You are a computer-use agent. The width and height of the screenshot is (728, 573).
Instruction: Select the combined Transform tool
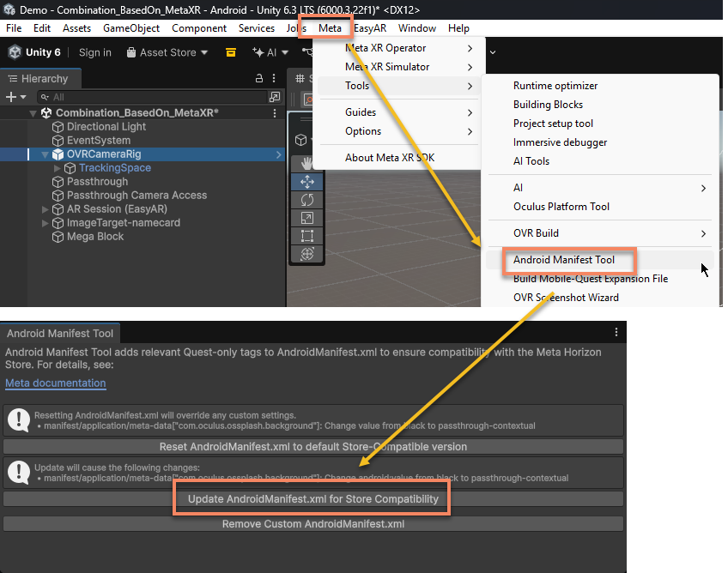coord(306,254)
